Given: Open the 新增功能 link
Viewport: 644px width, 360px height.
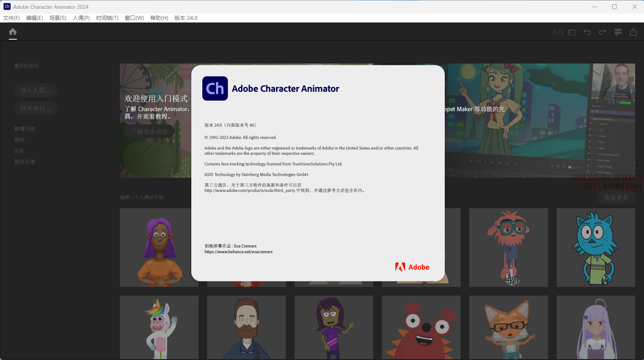Looking at the screenshot, I should pyautogui.click(x=25, y=129).
